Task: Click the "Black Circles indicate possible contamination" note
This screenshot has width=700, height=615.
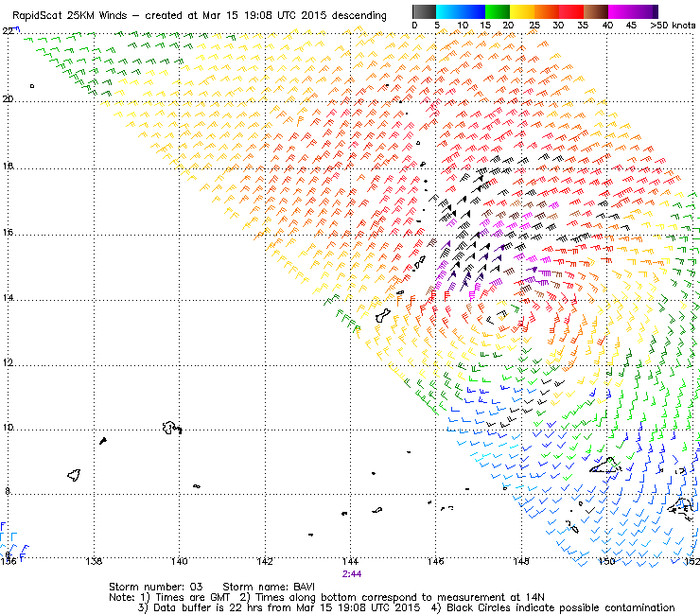Action: pos(561,607)
